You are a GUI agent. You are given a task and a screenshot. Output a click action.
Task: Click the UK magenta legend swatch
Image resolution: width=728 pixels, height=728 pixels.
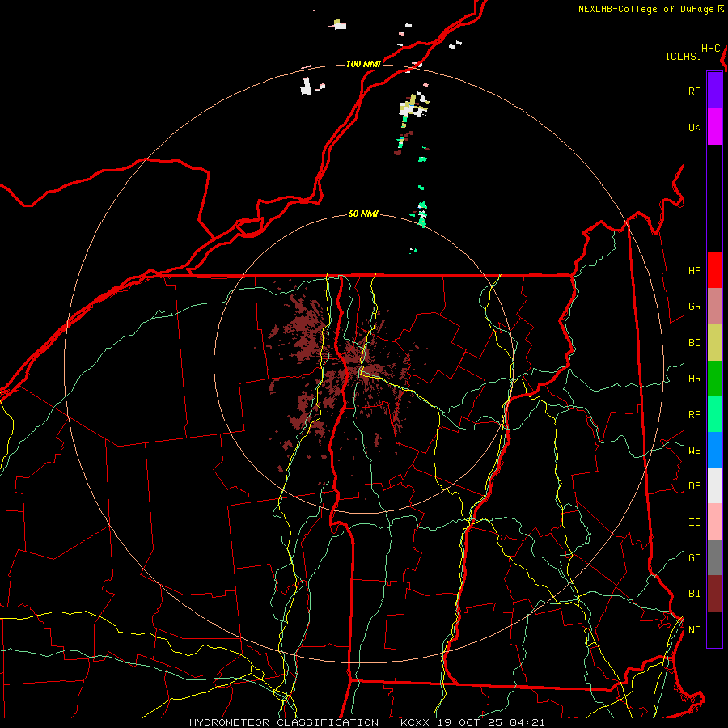(714, 127)
